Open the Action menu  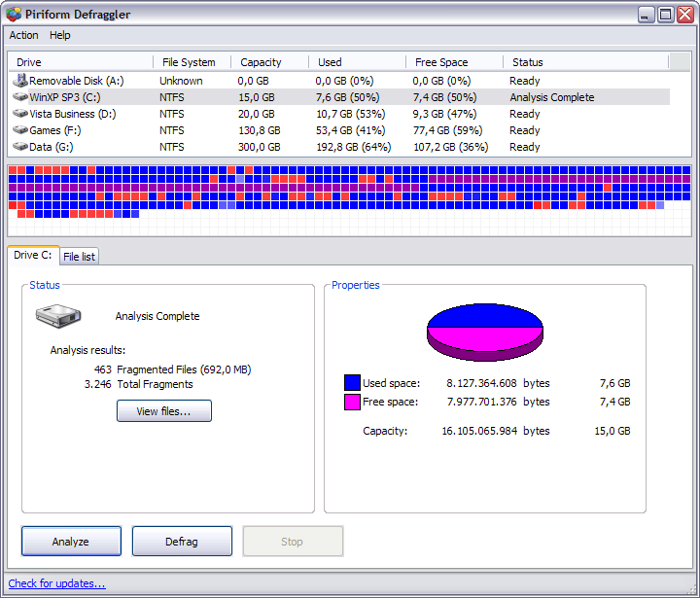tap(23, 35)
